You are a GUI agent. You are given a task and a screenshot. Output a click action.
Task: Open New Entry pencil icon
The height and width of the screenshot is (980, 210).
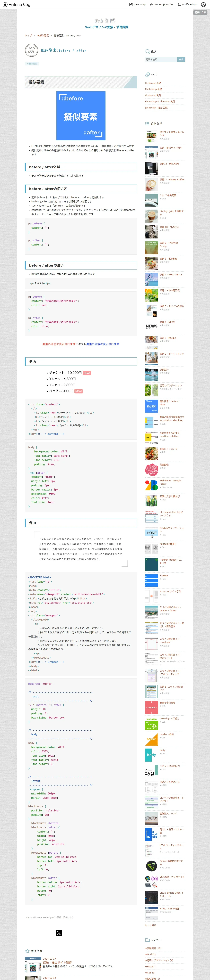coord(131,5)
